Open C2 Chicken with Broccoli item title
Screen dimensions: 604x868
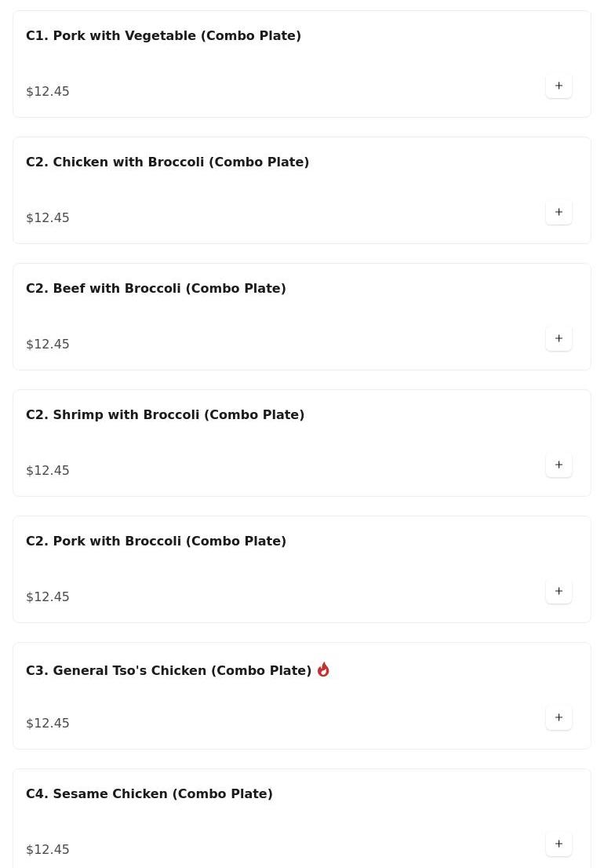(x=167, y=162)
